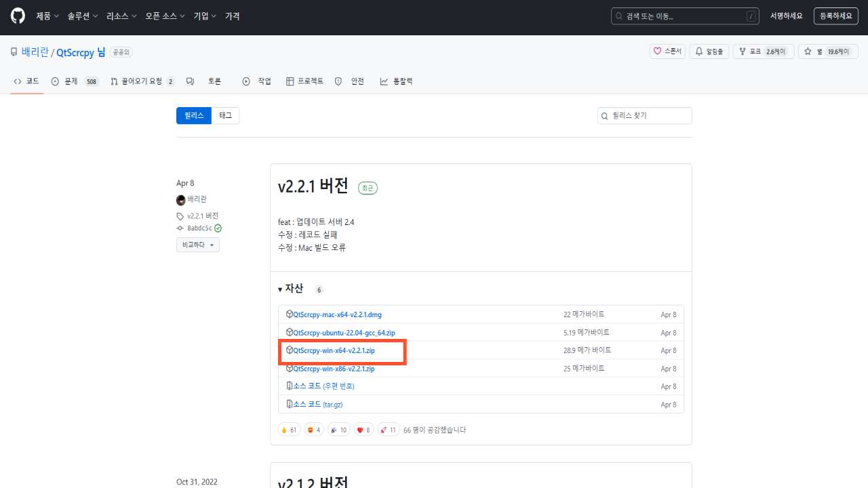Fork the repository with 포크 button
The height and width of the screenshot is (488, 868).
[x=764, y=52]
